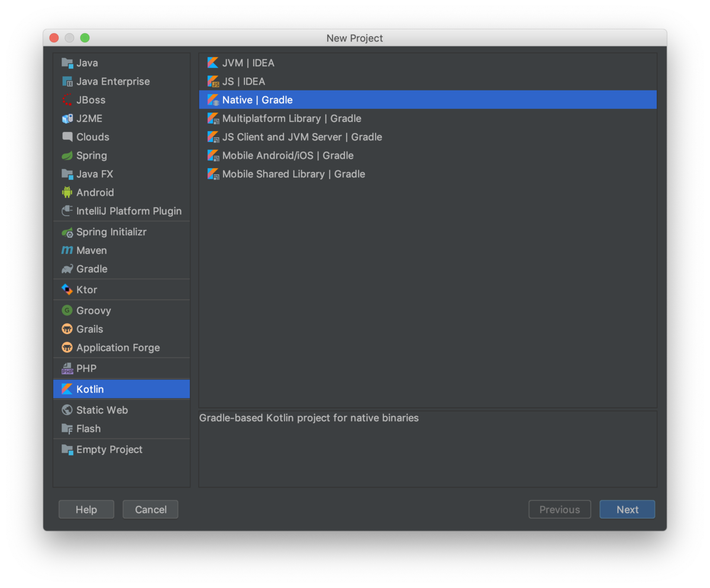Pick the Groovy label
Viewport: 710px width, 588px height.
(93, 311)
